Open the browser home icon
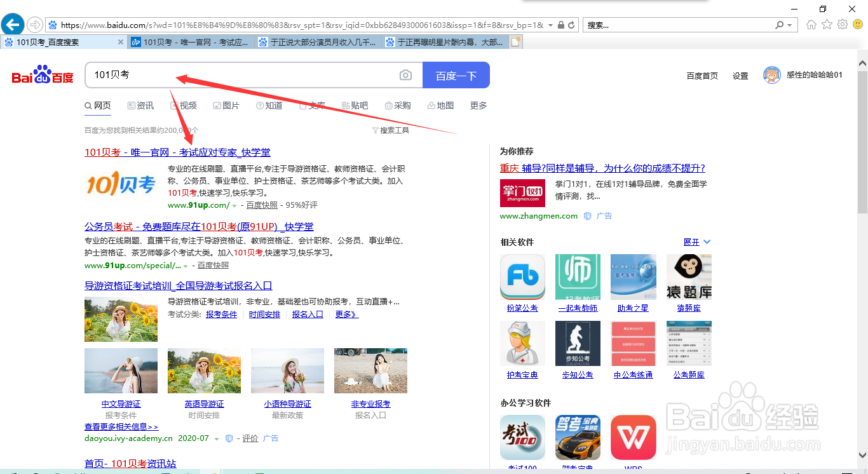The width and height of the screenshot is (868, 474). (x=811, y=25)
